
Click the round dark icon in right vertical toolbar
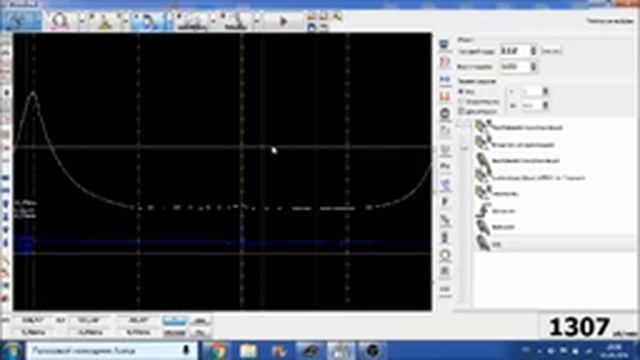[445, 113]
